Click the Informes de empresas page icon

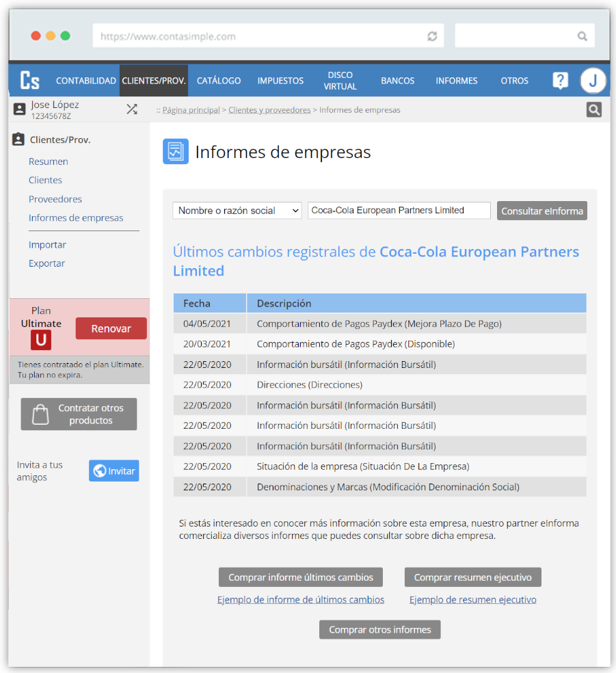[176, 152]
